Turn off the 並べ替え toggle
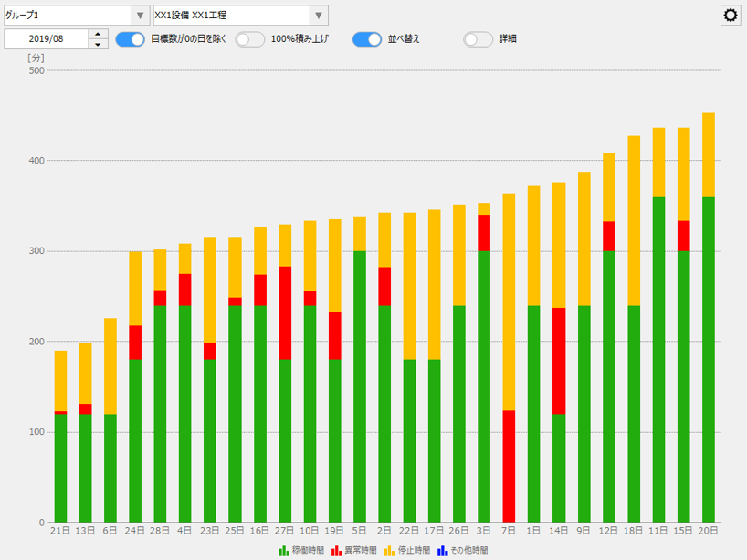Screen dimensions: 747x560 [x=366, y=40]
